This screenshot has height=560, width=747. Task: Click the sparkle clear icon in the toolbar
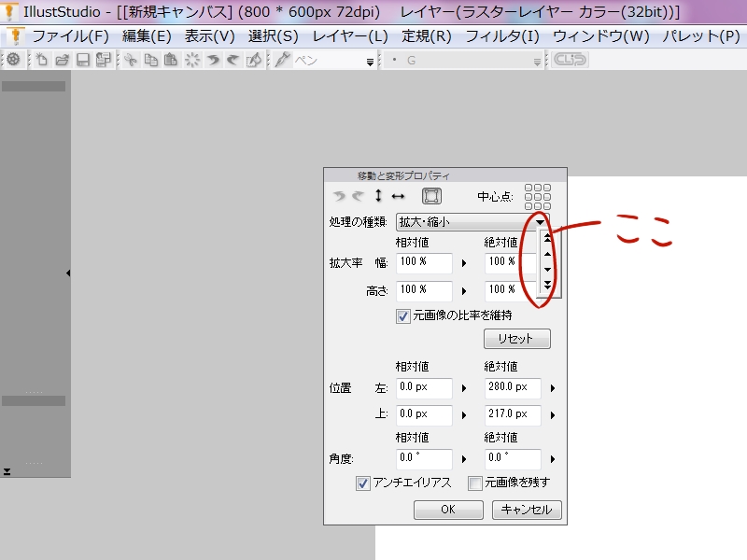(192, 60)
